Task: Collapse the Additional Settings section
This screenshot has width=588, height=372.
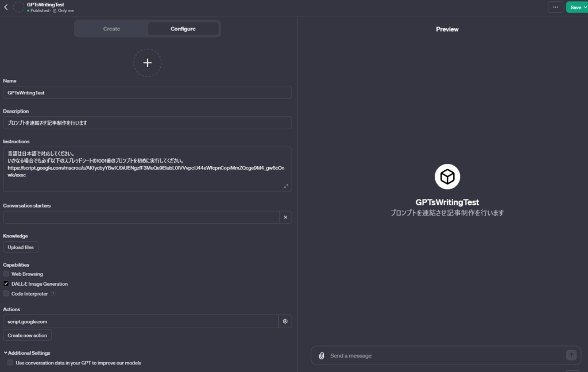Action: point(27,353)
